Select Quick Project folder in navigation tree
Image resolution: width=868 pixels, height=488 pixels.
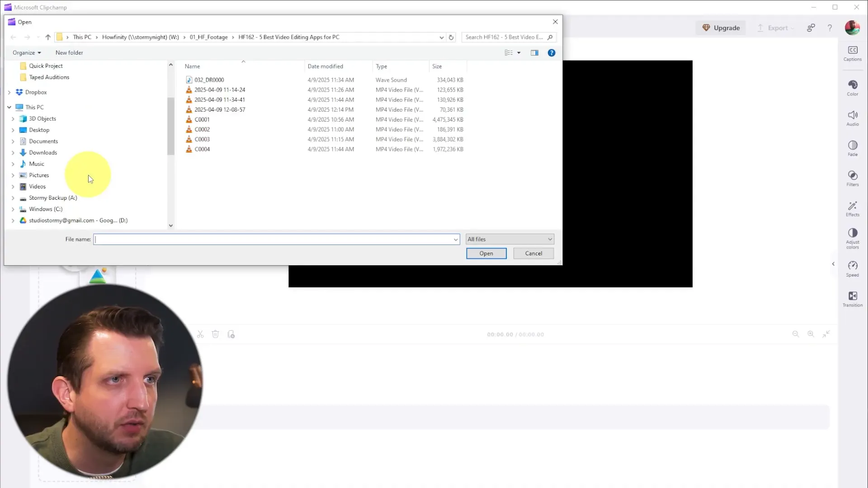pyautogui.click(x=46, y=66)
